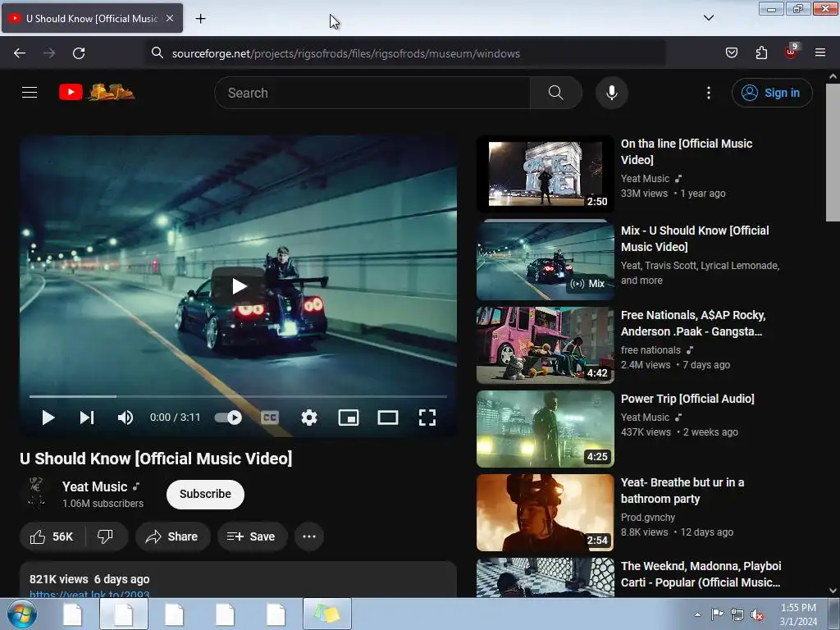This screenshot has width=840, height=630.
Task: Open the Yeat Music channel name
Action: click(95, 486)
